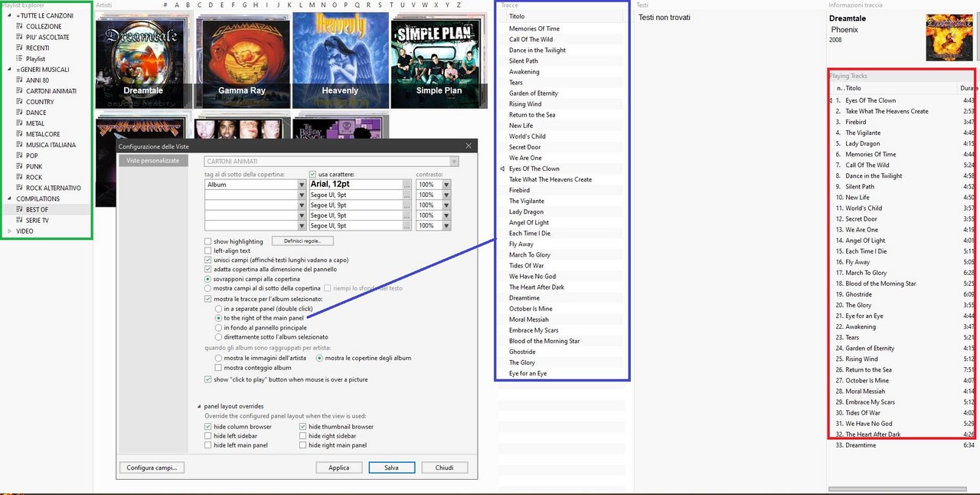Screen dimensions: 980x495
Task: Click the speaker icon in the Tracce list
Action: point(502,169)
